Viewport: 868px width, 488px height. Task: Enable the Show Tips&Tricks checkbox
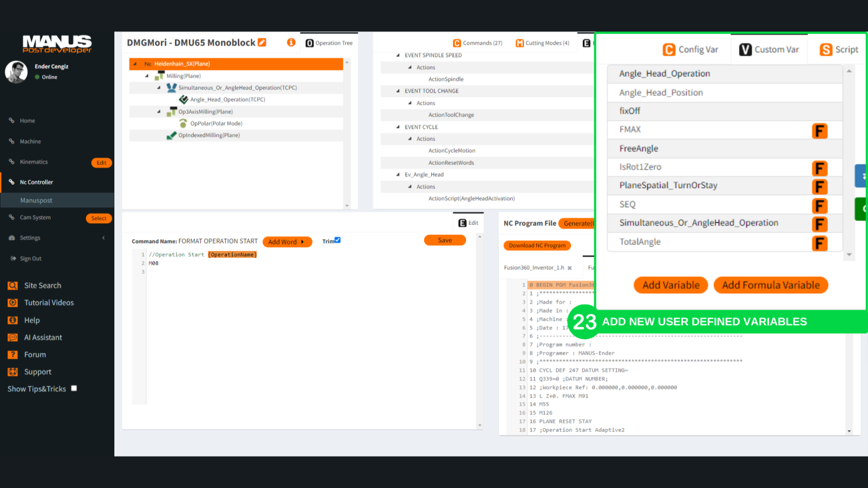(74, 388)
